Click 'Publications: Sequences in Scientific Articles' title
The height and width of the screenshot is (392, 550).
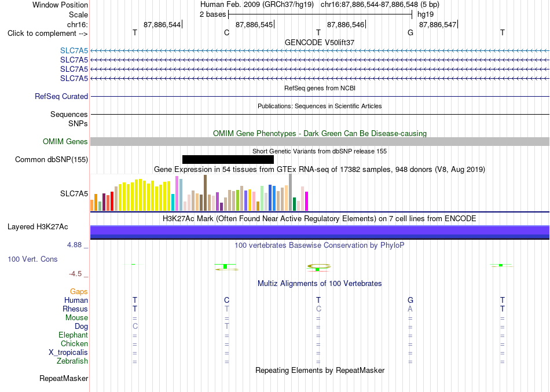pyautogui.click(x=320, y=106)
